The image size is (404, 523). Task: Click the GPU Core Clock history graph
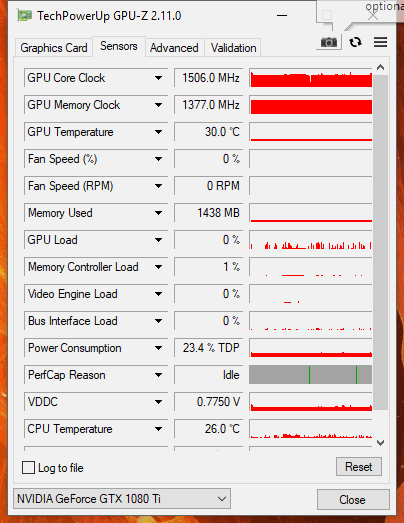point(311,78)
